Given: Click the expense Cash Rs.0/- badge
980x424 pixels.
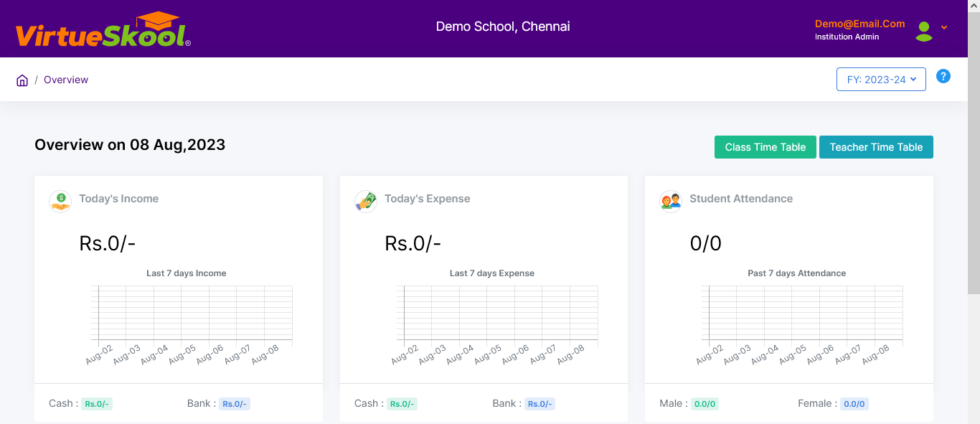Looking at the screenshot, I should tap(402, 404).
